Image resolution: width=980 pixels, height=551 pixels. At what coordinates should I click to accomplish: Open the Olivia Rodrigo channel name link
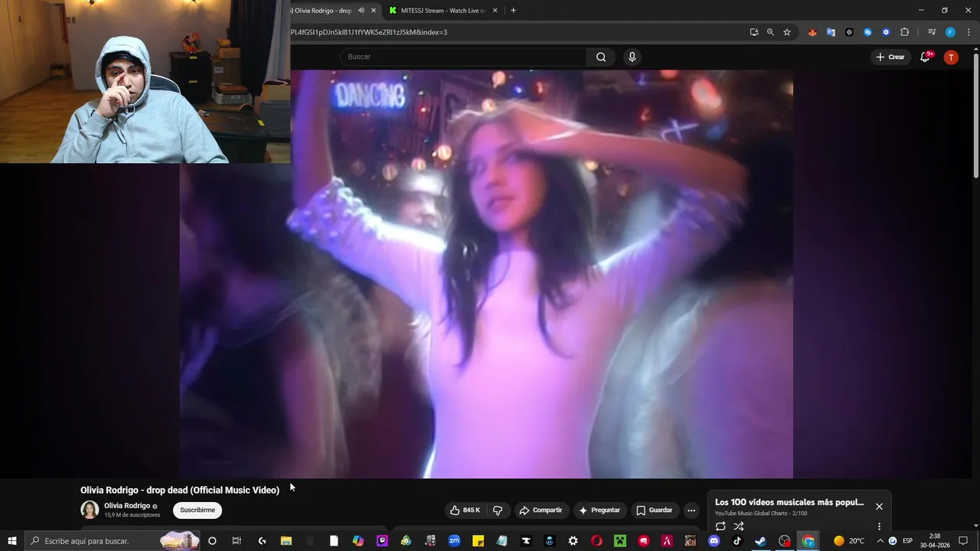pos(127,506)
